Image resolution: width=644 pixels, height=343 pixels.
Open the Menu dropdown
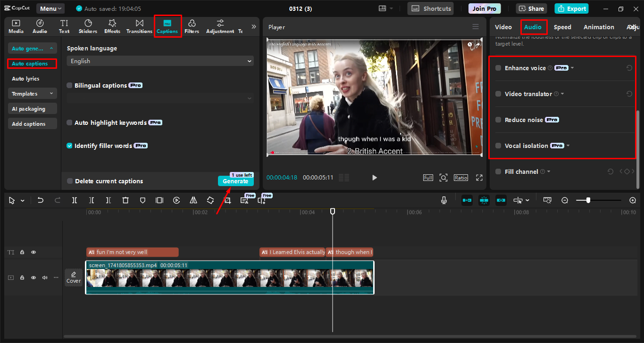(50, 8)
